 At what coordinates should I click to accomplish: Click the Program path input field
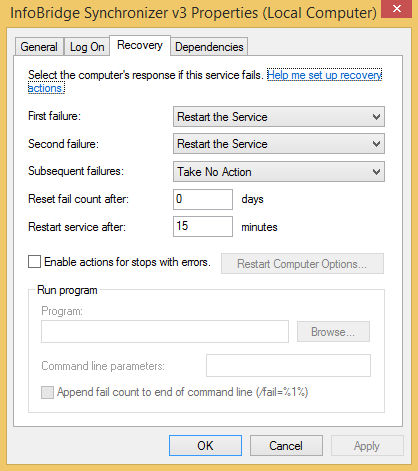165,331
